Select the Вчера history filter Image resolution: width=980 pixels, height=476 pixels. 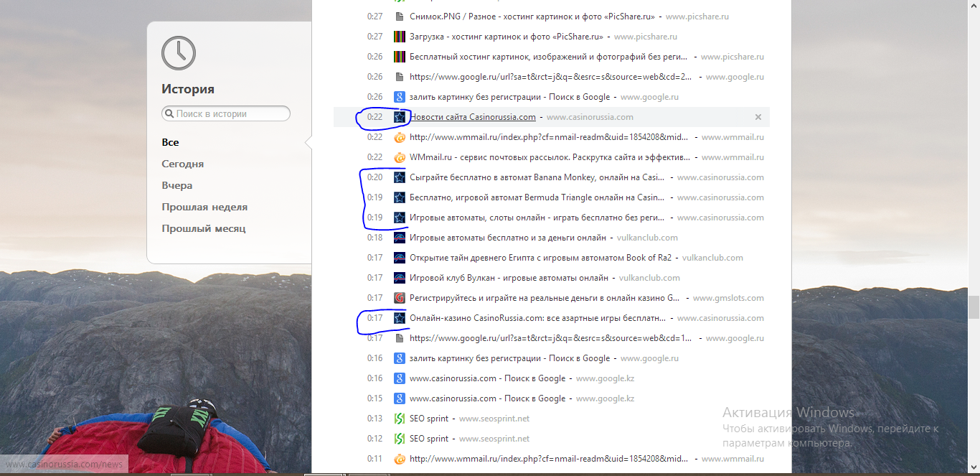[x=176, y=185]
